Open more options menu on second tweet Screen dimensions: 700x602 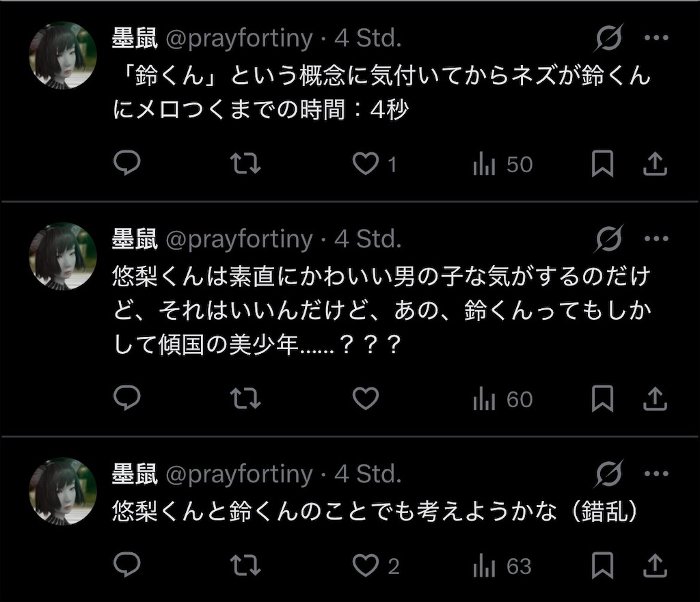(656, 238)
